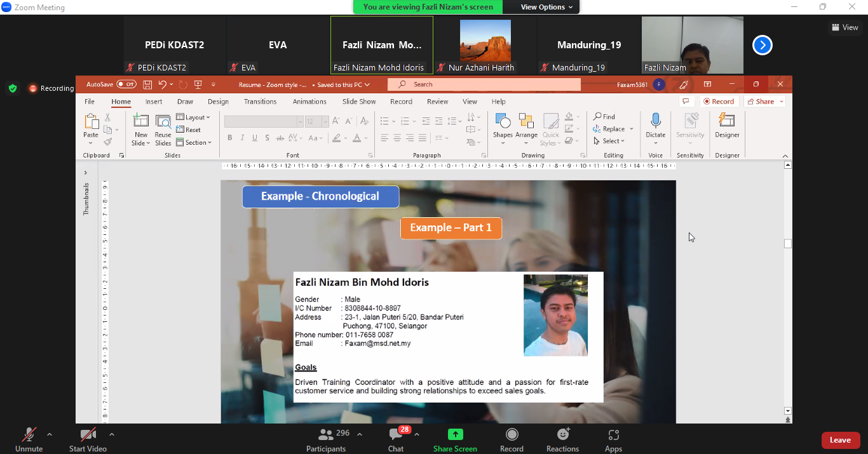Click the New Slide icon
This screenshot has width=868, height=454.
(140, 121)
